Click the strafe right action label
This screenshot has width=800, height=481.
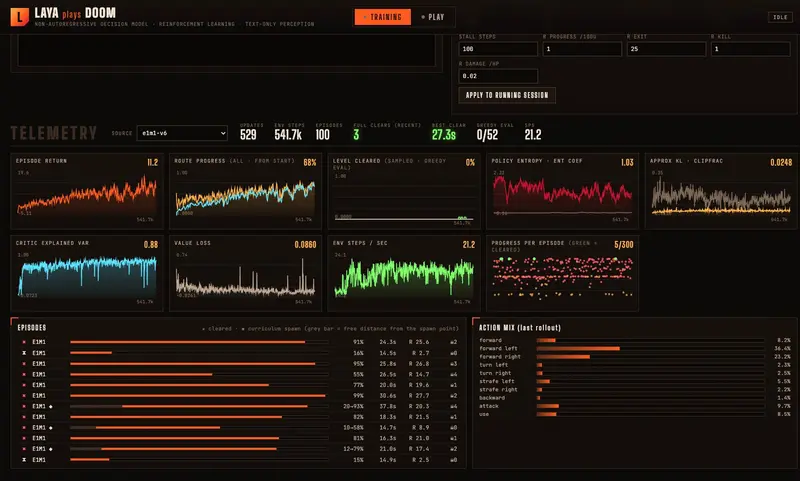pyautogui.click(x=498, y=390)
